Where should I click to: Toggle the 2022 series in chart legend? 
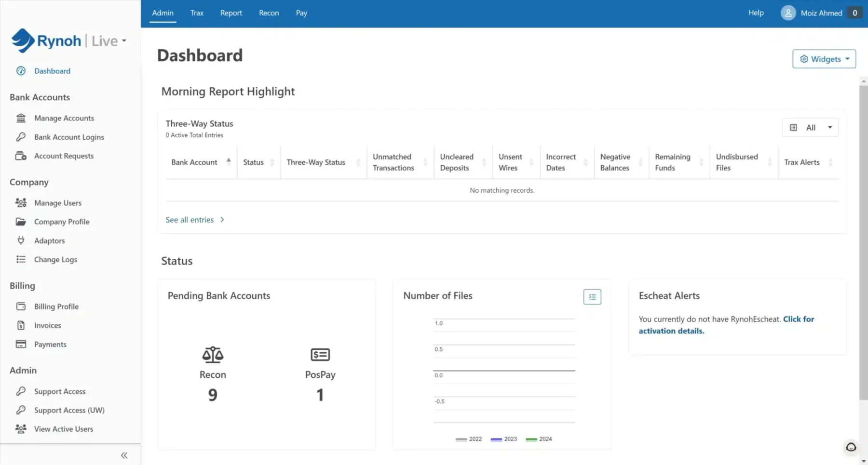(469, 439)
